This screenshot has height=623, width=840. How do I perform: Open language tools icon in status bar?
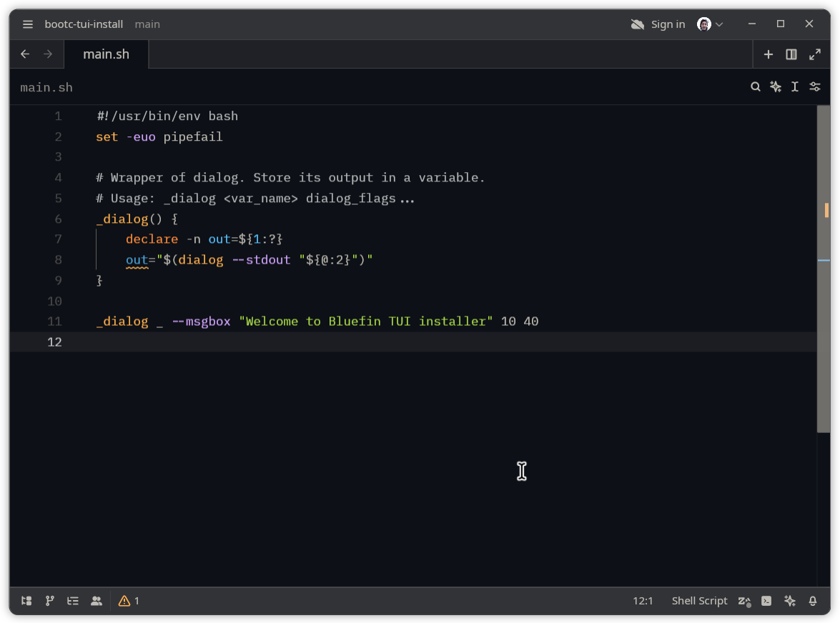(744, 601)
